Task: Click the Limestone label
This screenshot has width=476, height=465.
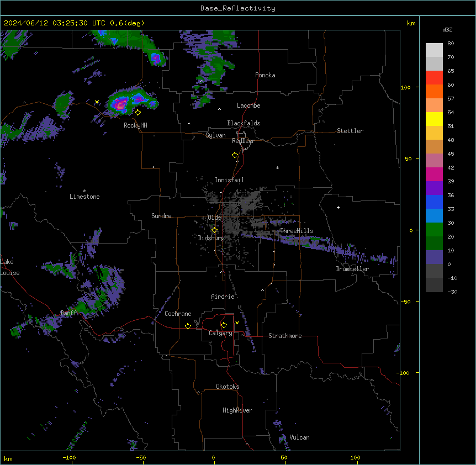Action: point(84,197)
